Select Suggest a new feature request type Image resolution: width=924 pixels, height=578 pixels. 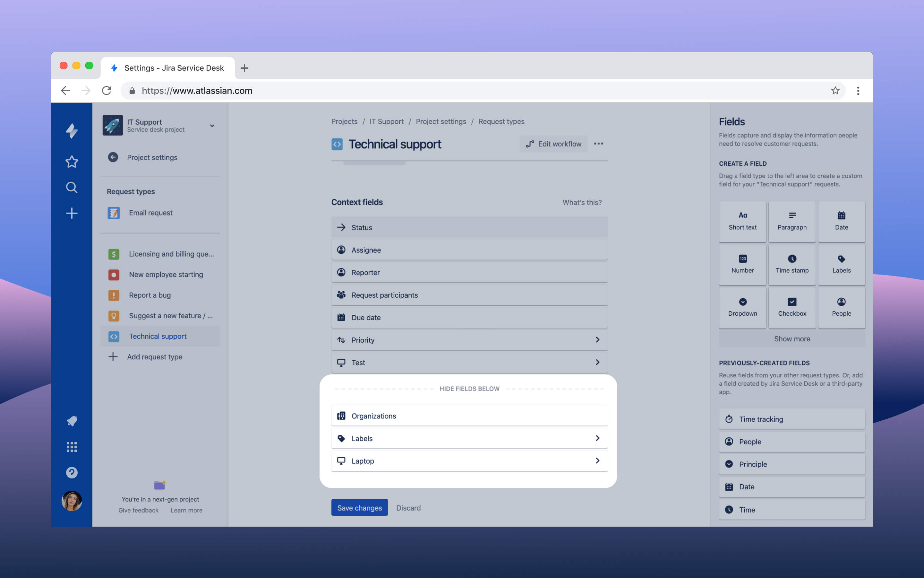[x=160, y=316]
